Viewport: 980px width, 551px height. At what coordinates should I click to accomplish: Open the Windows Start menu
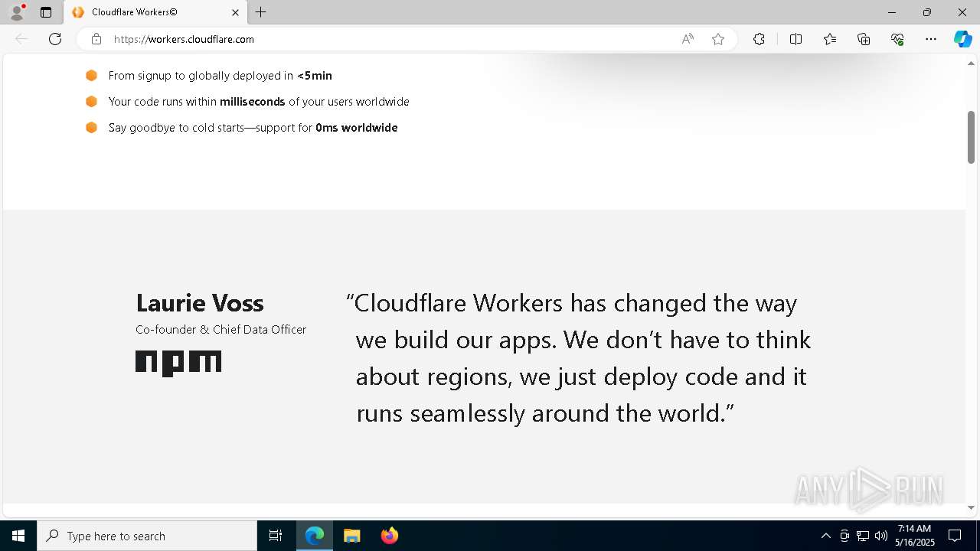[x=18, y=536]
